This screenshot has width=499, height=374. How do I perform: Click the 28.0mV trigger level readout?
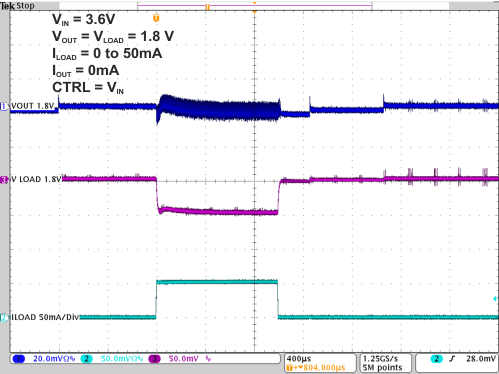pos(481,359)
